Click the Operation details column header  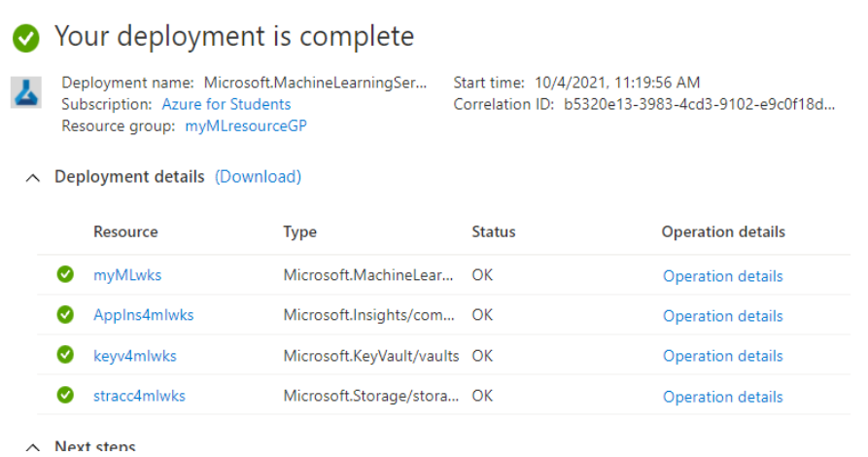click(723, 231)
